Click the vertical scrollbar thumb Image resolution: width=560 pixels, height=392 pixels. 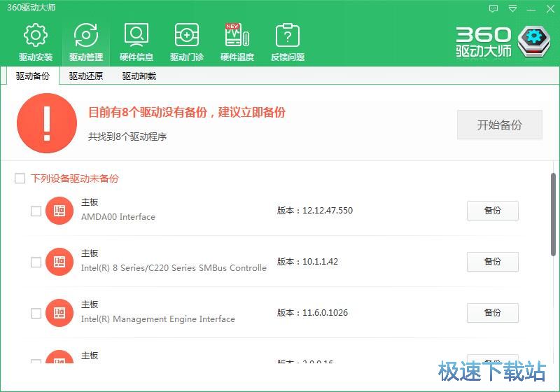click(553, 214)
